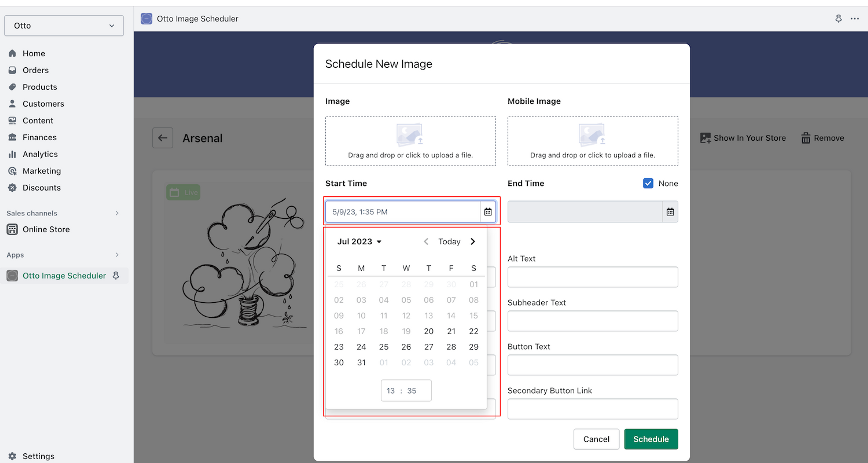Expand the Apps section chevron

click(x=117, y=255)
